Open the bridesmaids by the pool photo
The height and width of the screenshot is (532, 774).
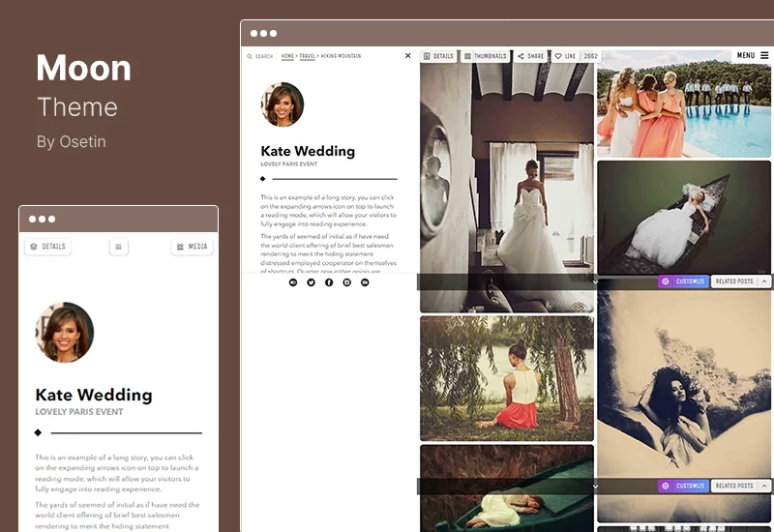684,103
